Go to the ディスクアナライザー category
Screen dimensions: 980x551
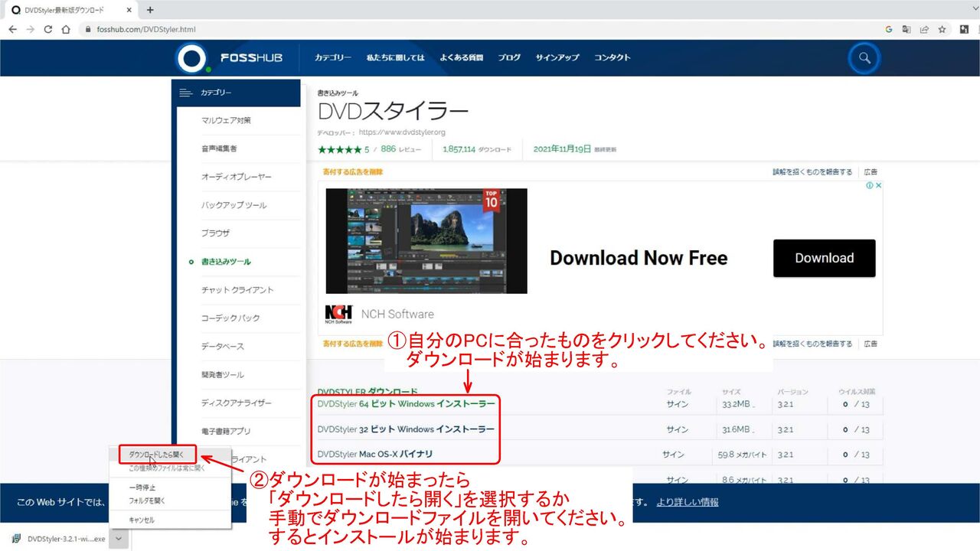(x=237, y=403)
